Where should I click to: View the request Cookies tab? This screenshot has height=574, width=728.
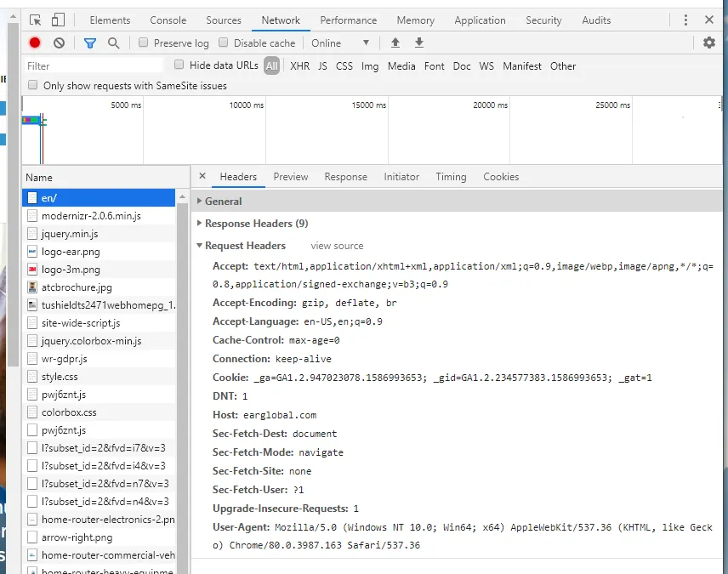point(501,177)
